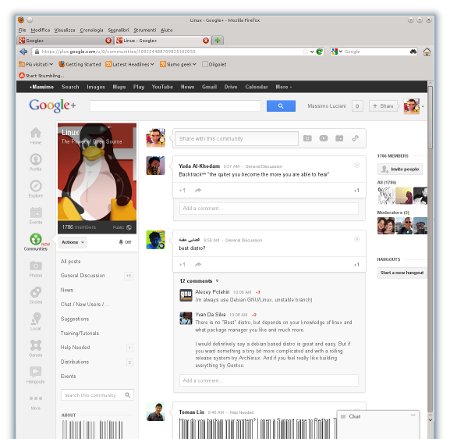Select General Discussion category
The width and height of the screenshot is (450, 439).
tap(83, 275)
